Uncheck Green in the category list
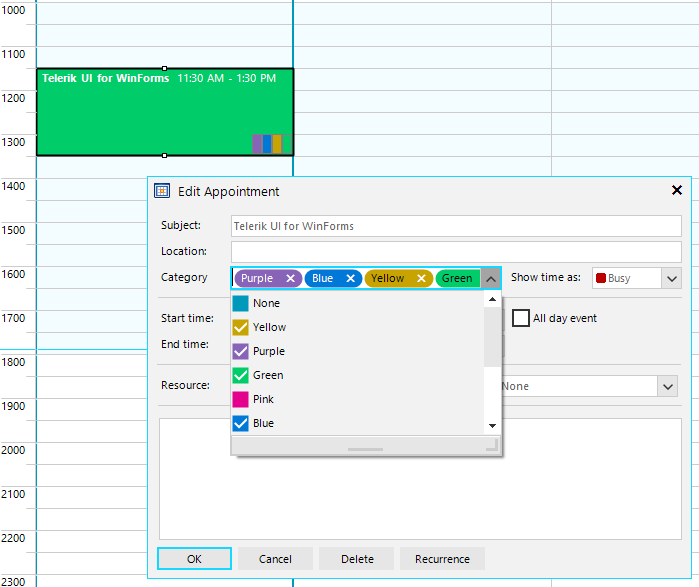The height and width of the screenshot is (587, 699). click(240, 375)
